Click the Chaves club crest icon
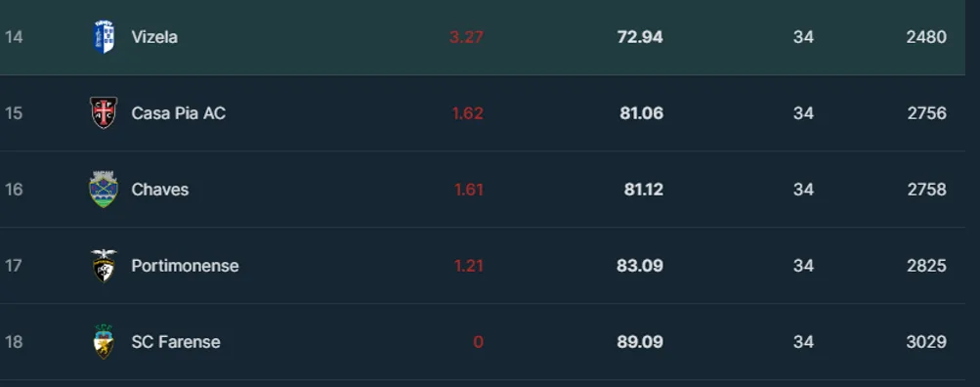Image resolution: width=980 pixels, height=387 pixels. [x=104, y=190]
